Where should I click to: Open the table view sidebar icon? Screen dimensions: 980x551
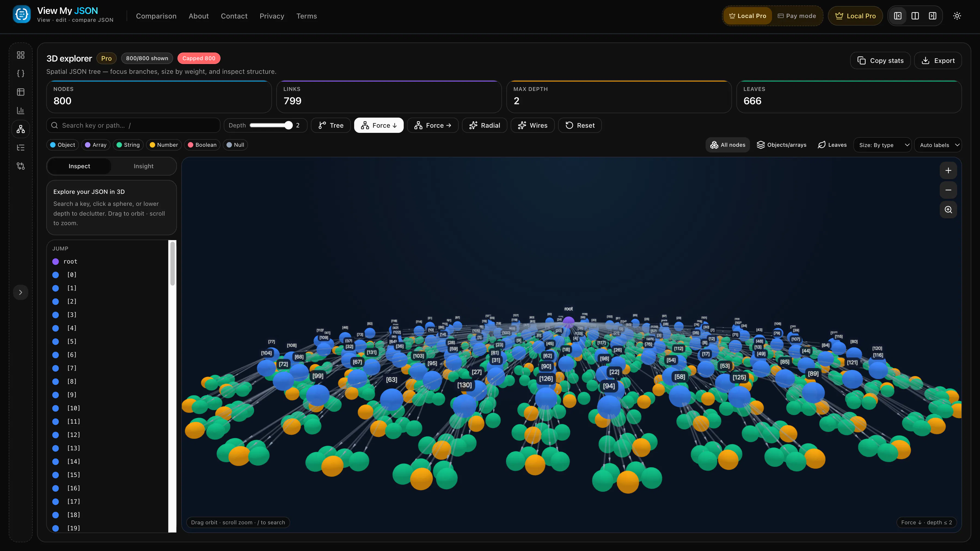20,92
